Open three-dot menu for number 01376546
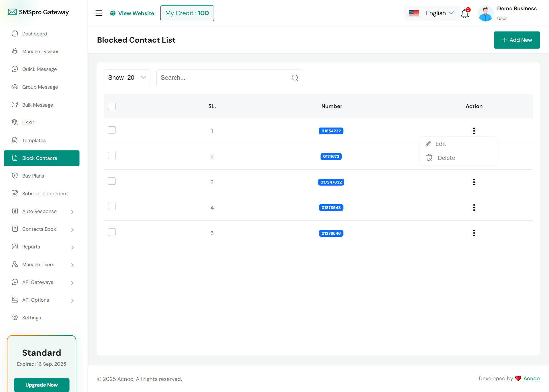Screen dimensions: 549x392 point(474,233)
